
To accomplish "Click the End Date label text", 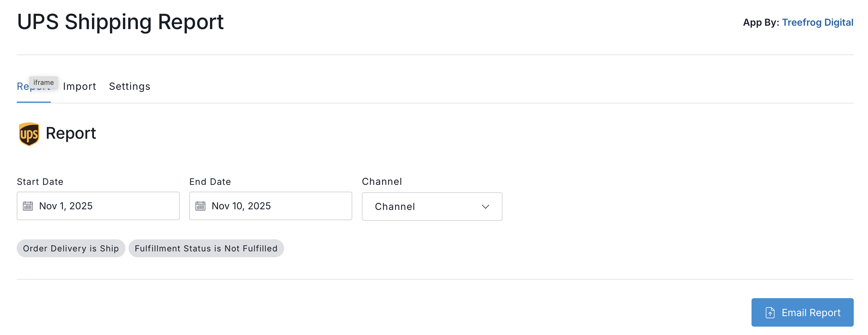I will (210, 182).
